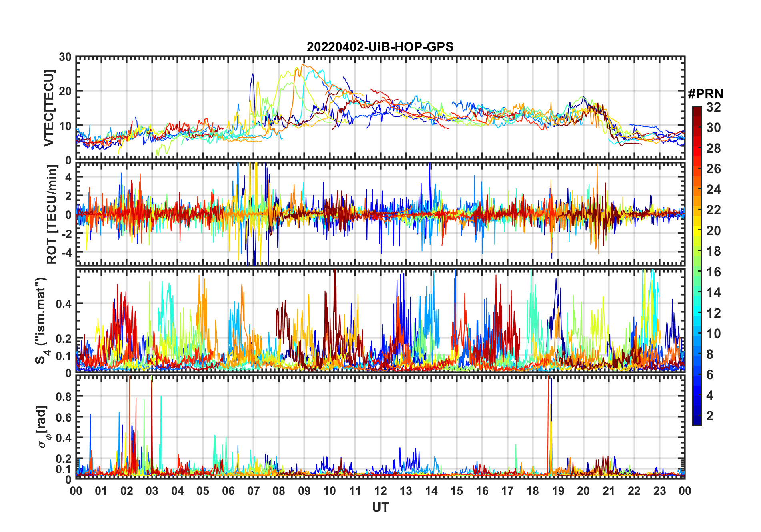The width and height of the screenshot is (761, 532).
Task: Click the colorbar tick label 2
Action: (710, 416)
